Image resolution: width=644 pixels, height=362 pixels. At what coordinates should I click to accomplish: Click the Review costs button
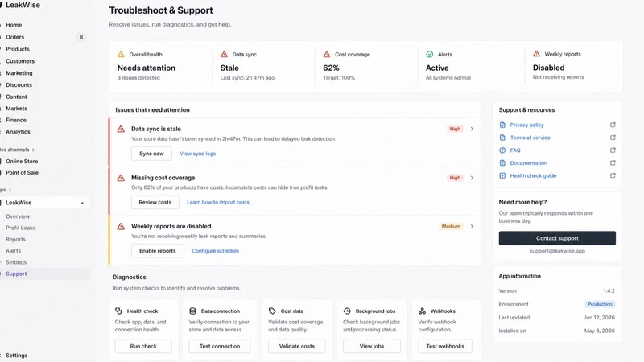click(x=155, y=203)
